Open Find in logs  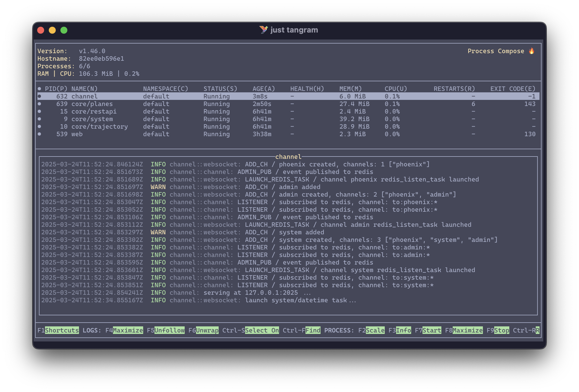313,330
